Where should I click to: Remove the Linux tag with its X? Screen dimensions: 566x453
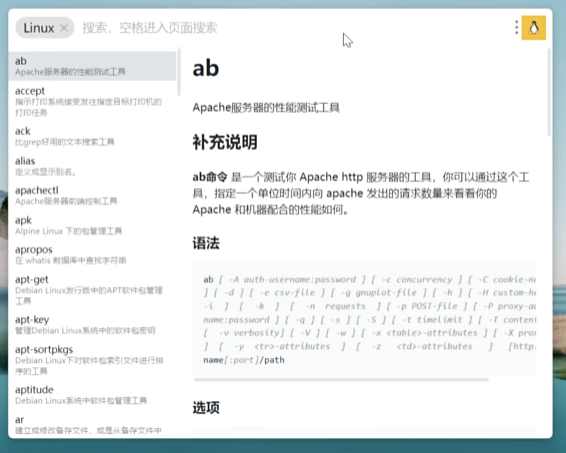click(x=64, y=28)
